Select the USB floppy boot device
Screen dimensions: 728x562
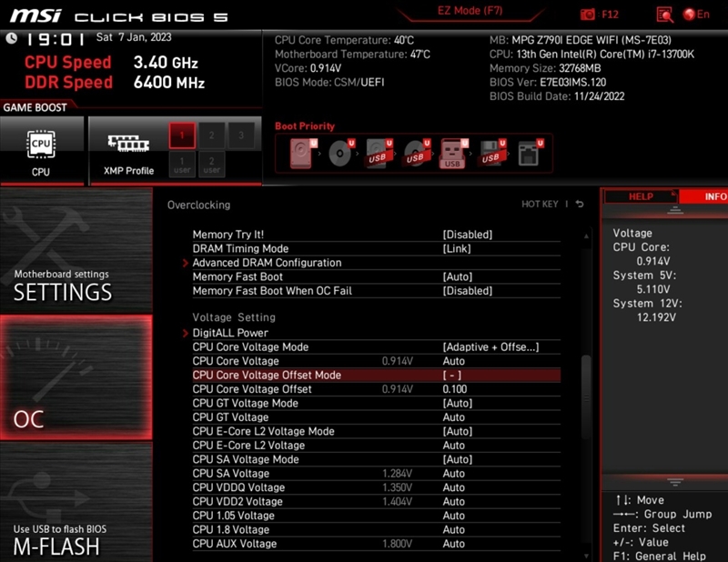pyautogui.click(x=492, y=153)
